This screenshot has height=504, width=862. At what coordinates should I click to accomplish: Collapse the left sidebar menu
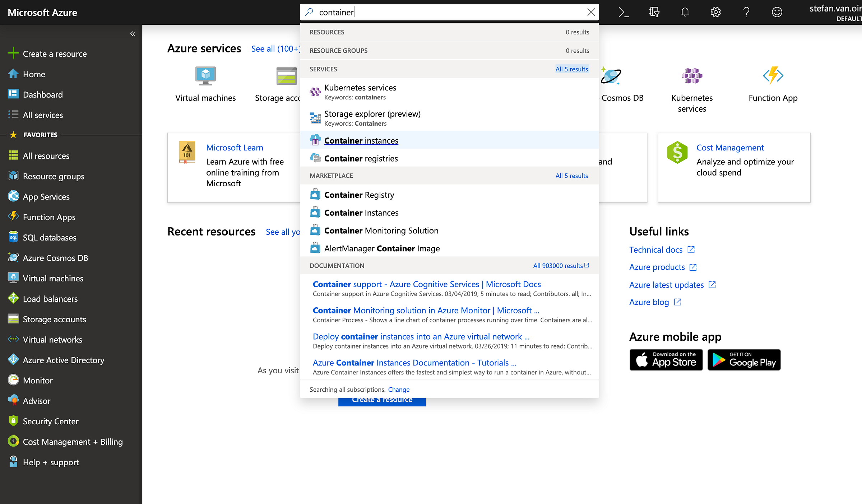tap(133, 34)
